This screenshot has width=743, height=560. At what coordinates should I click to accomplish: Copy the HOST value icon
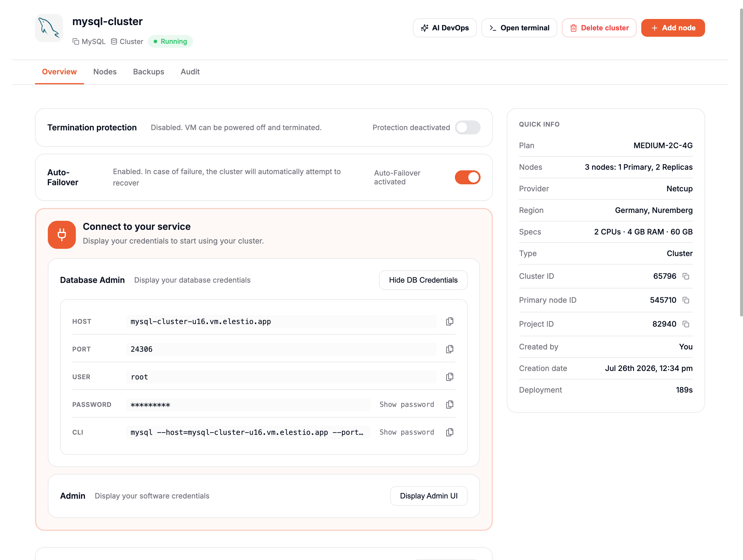pos(449,321)
